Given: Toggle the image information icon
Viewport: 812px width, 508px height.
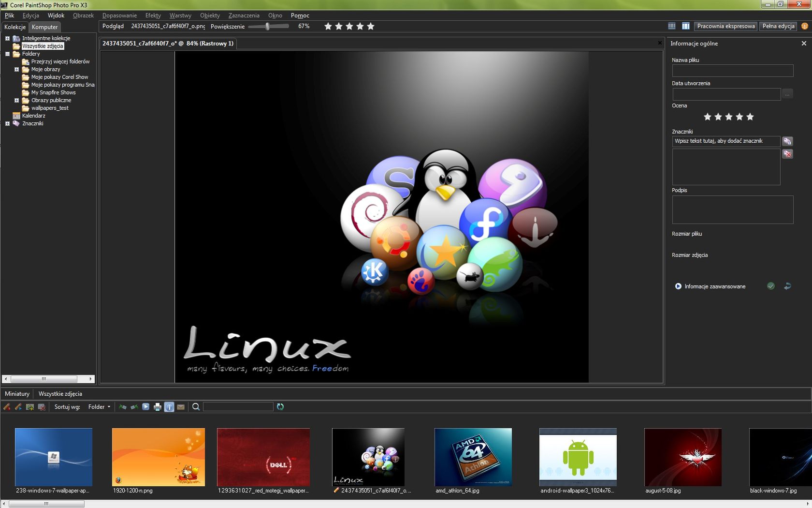Looking at the screenshot, I should pyautogui.click(x=169, y=407).
